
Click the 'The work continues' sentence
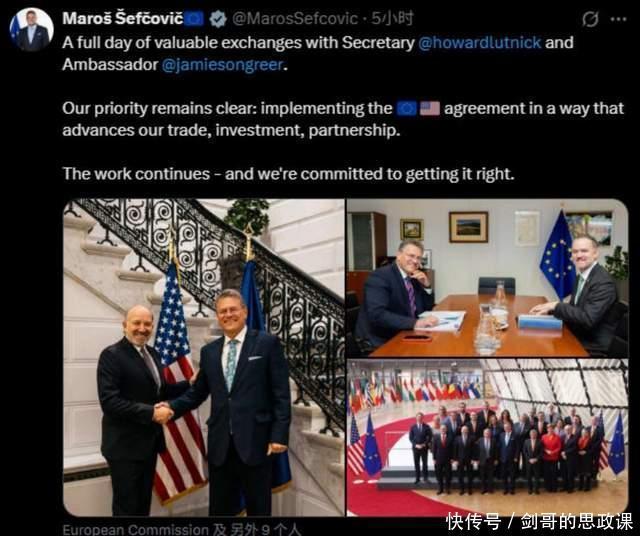[x=288, y=174]
